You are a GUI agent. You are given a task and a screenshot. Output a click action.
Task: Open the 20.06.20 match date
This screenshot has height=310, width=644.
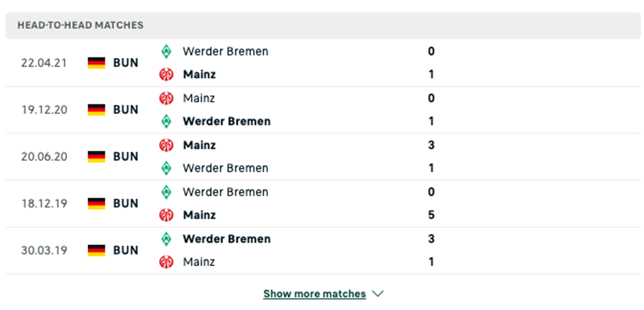tap(43, 157)
